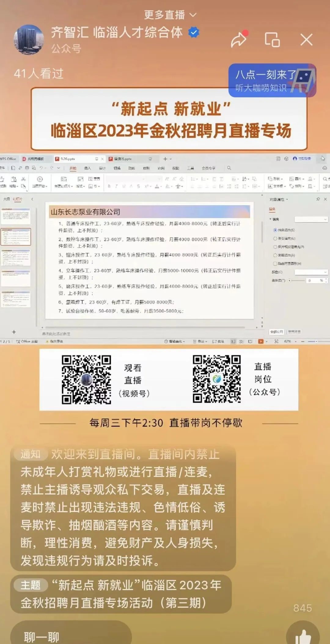
Task: Expand the 更多直播 dropdown
Action: tap(170, 15)
